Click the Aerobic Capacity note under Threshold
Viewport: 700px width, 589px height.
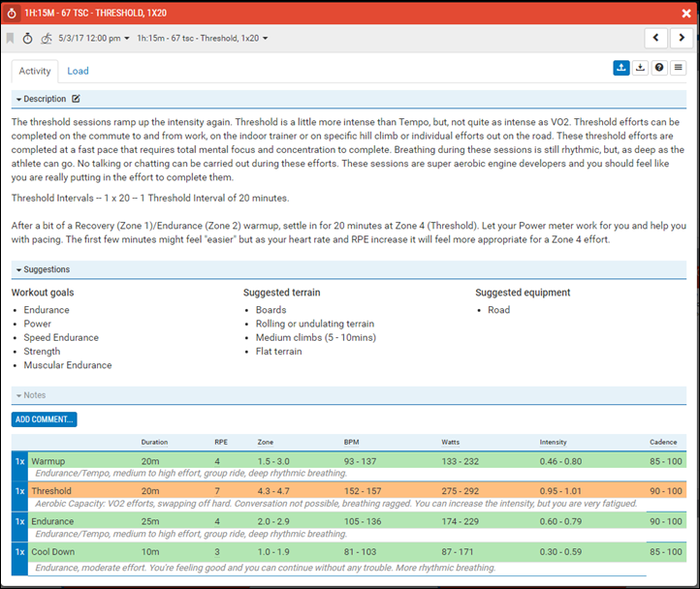(336, 504)
